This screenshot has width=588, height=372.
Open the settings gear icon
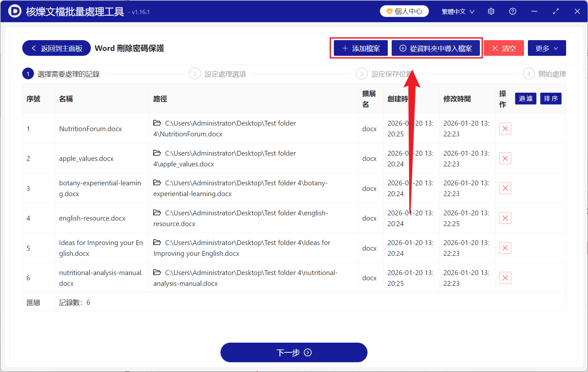click(491, 11)
